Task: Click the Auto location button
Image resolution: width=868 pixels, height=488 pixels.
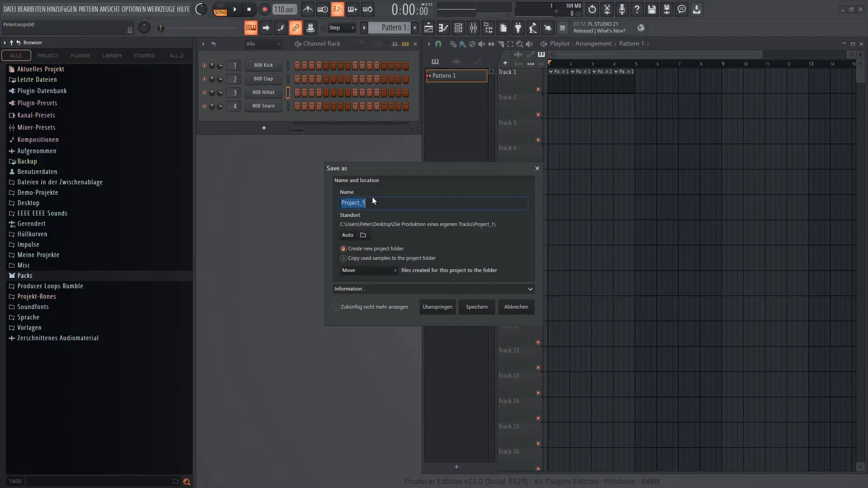Action: tap(347, 235)
